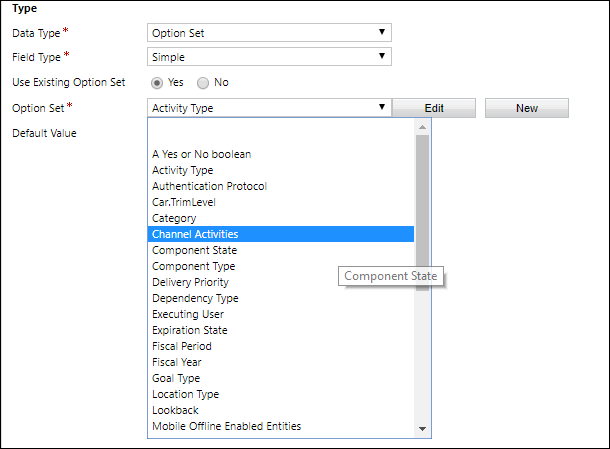Select Delivery Priority option
The height and width of the screenshot is (449, 610).
281,282
